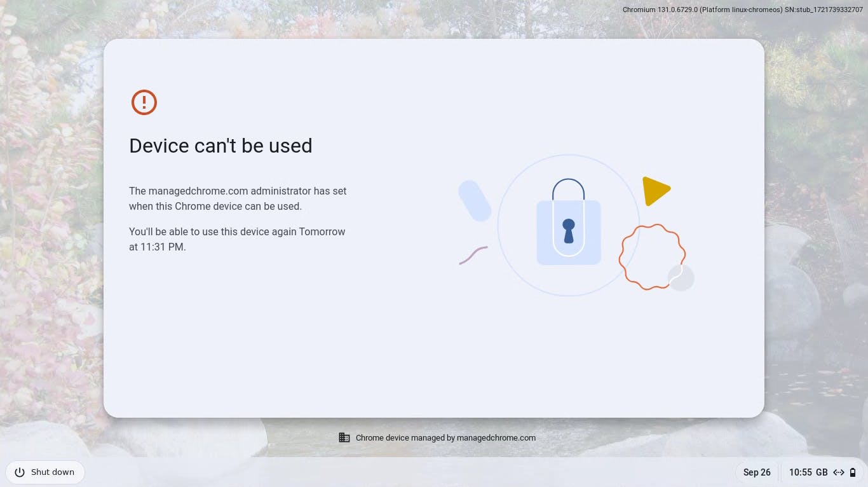Click the battery icon in the status tray

(853, 472)
